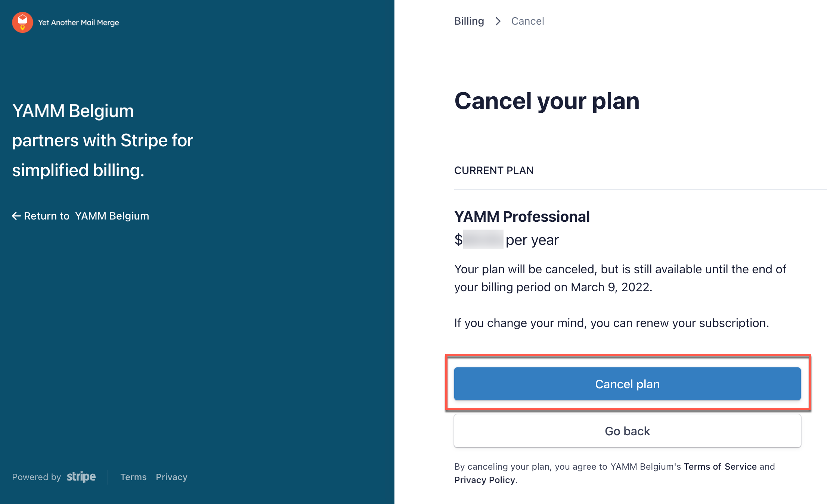
Task: Follow the Return to YAMM Belgium link
Action: [x=86, y=216]
